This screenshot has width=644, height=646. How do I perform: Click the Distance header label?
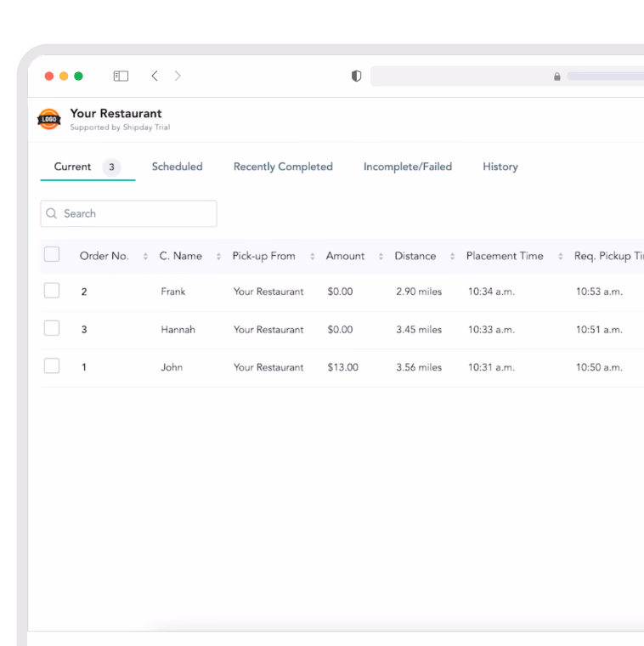415,256
